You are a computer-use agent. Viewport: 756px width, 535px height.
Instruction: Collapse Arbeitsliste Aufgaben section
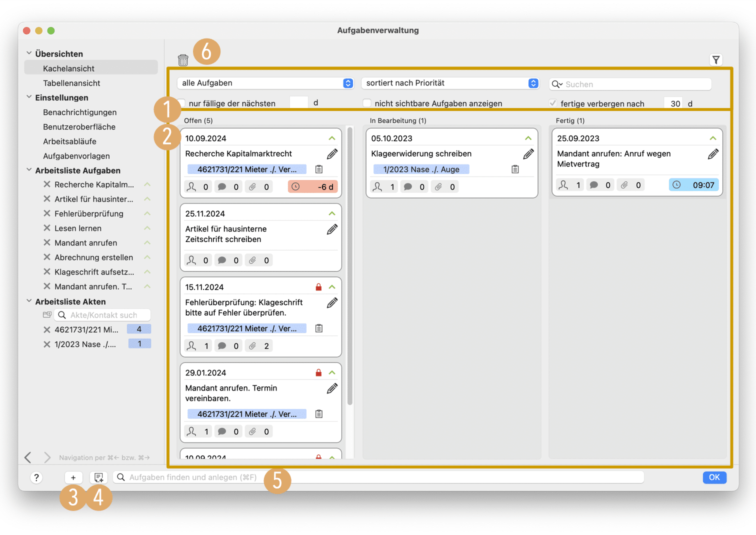click(29, 170)
